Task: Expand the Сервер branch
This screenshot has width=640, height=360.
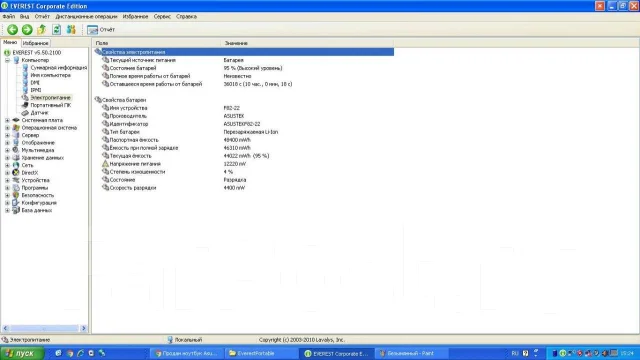Action: click(7, 135)
